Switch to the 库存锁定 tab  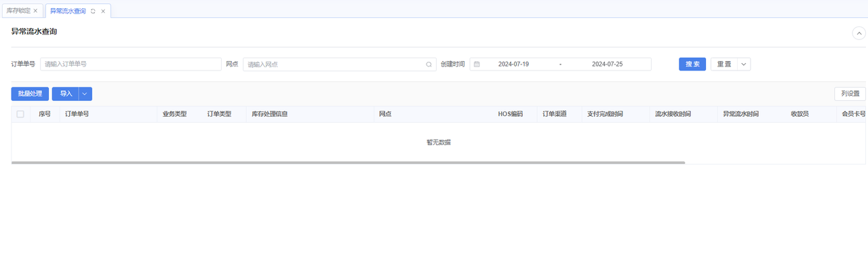coord(18,11)
